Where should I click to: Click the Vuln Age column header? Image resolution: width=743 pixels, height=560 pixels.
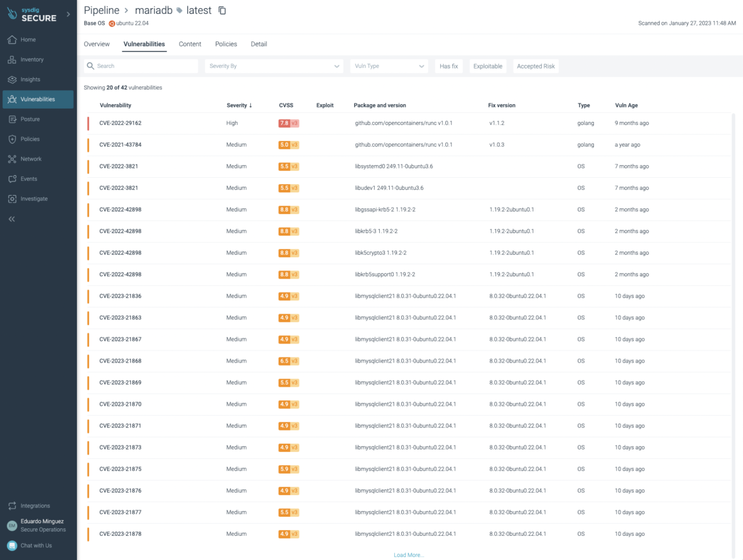[626, 105]
